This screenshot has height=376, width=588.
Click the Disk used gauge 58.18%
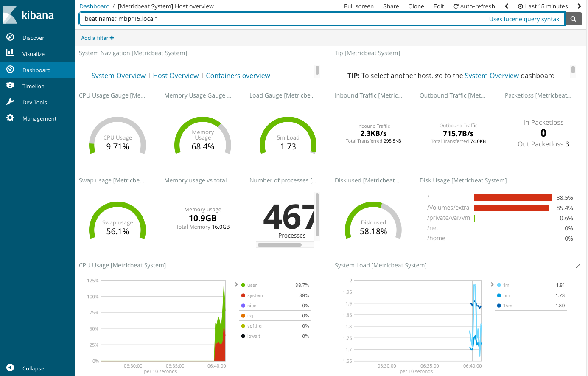click(373, 231)
